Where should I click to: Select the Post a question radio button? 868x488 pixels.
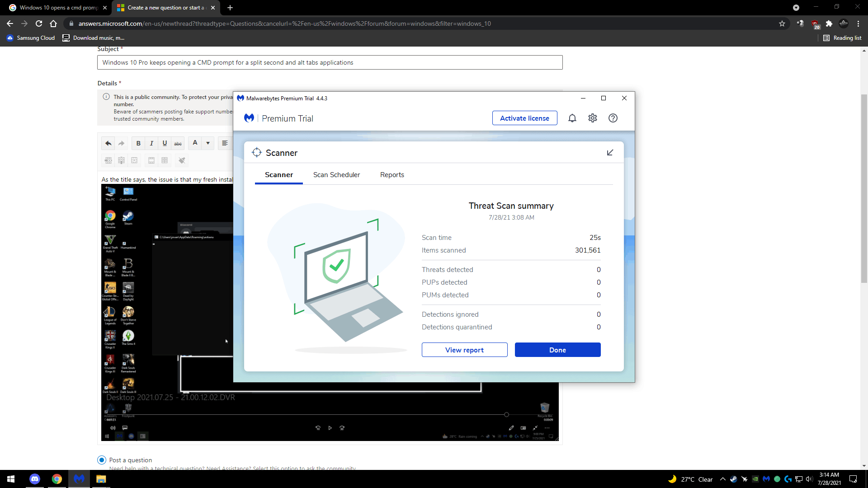pyautogui.click(x=102, y=460)
